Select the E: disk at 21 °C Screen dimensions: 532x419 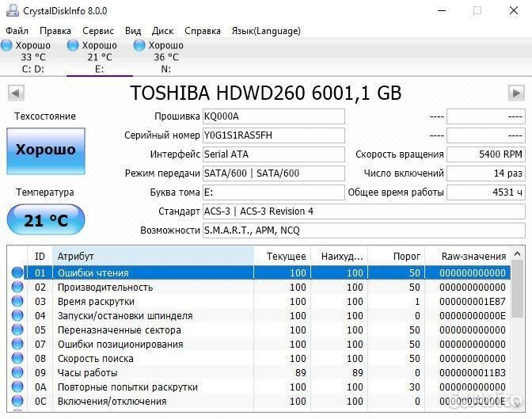pos(100,57)
